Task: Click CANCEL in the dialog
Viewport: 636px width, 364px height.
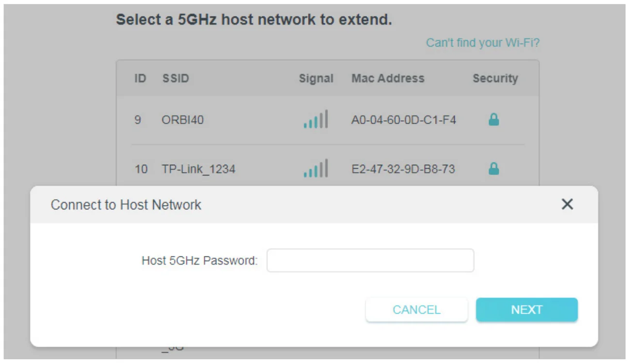Action: (416, 309)
